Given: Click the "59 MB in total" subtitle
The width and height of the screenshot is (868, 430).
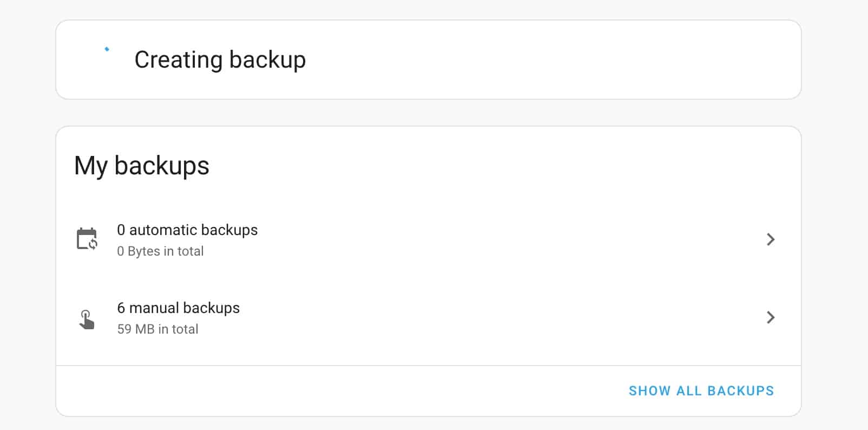Looking at the screenshot, I should 157,329.
